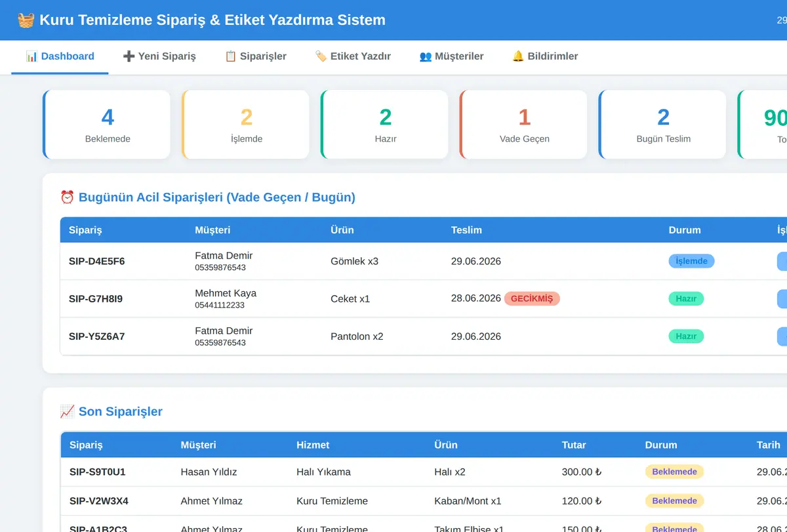Click the alarm clock icon beside Bugünün Acil Siparişleri

pos(67,197)
